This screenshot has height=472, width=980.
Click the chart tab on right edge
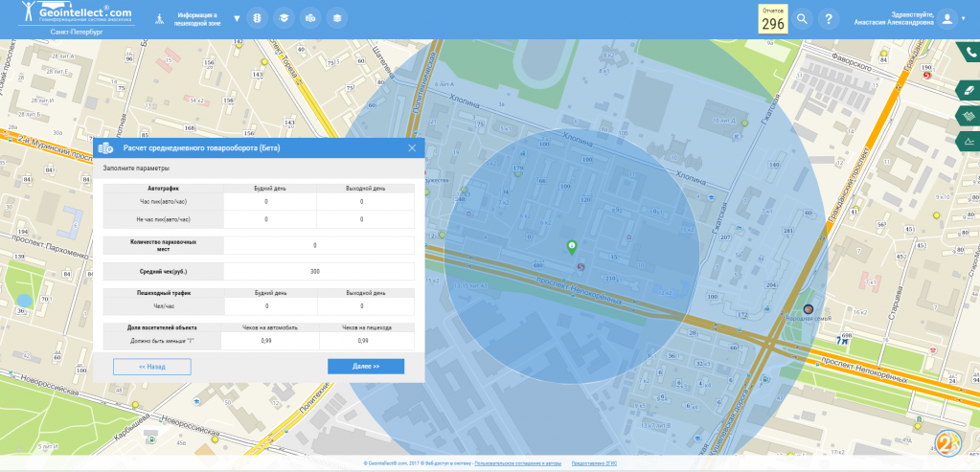(969, 142)
